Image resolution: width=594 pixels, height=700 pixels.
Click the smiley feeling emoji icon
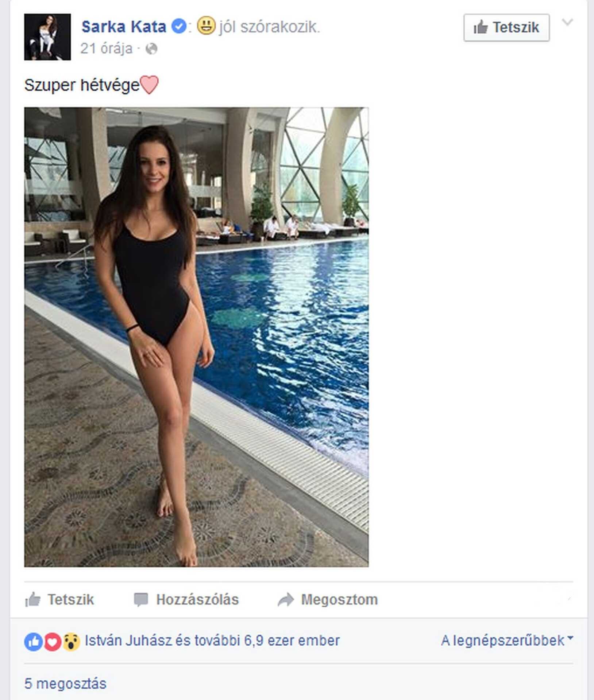click(x=206, y=26)
